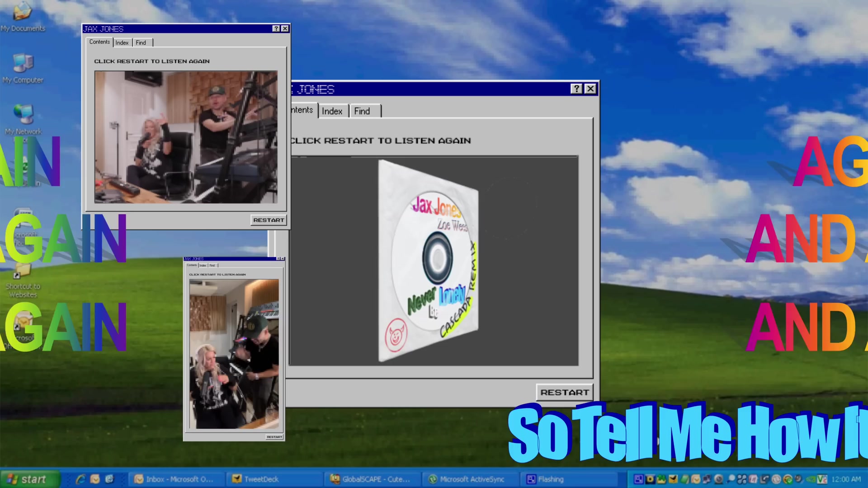
Task: Click the studio video thumbnail in top-left window
Action: coord(186,136)
